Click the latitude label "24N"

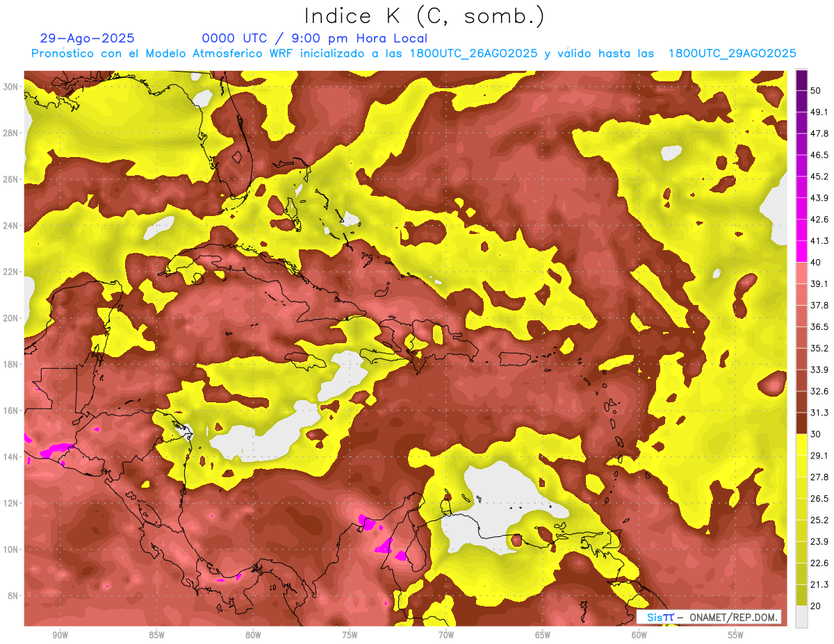tap(12, 226)
